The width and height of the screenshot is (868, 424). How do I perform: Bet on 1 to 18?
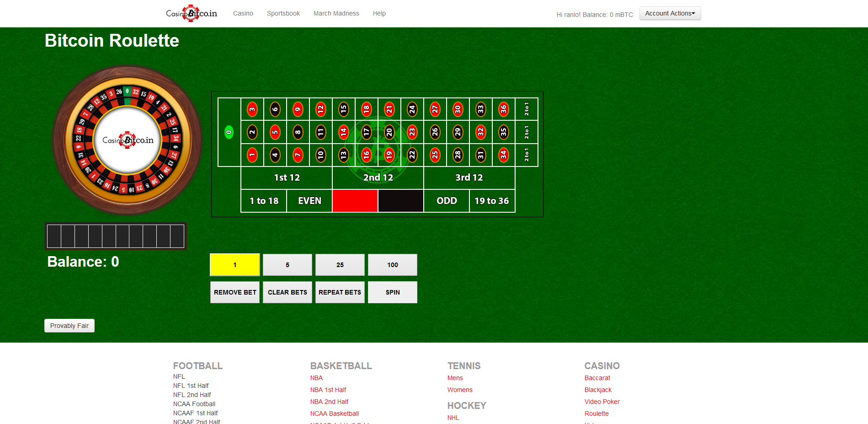(x=264, y=201)
